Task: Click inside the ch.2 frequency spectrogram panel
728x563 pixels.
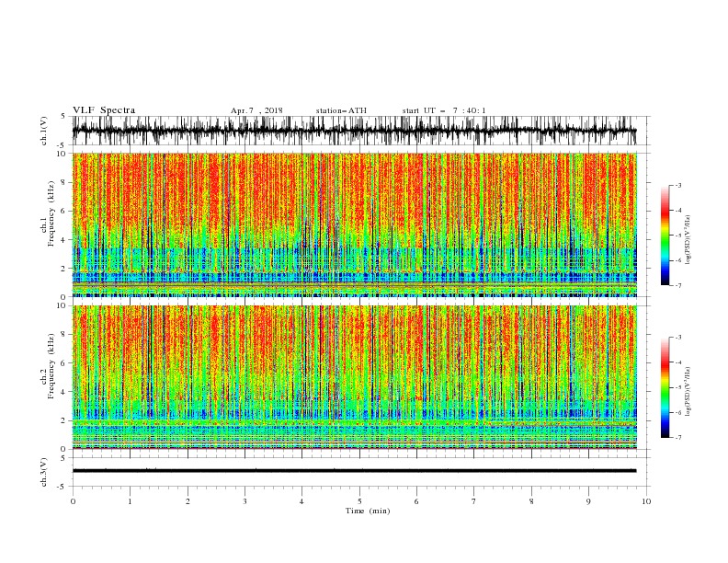Action: pyautogui.click(x=355, y=377)
